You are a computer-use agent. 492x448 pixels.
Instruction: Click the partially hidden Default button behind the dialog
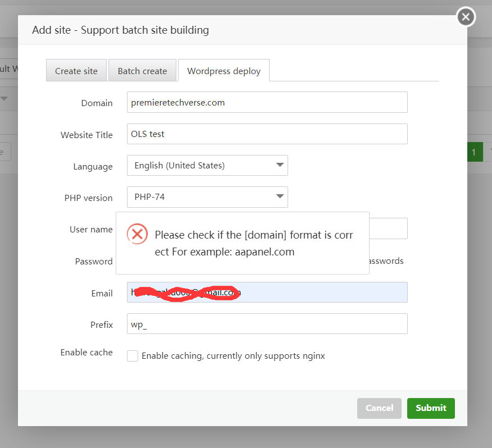pyautogui.click(x=8, y=68)
